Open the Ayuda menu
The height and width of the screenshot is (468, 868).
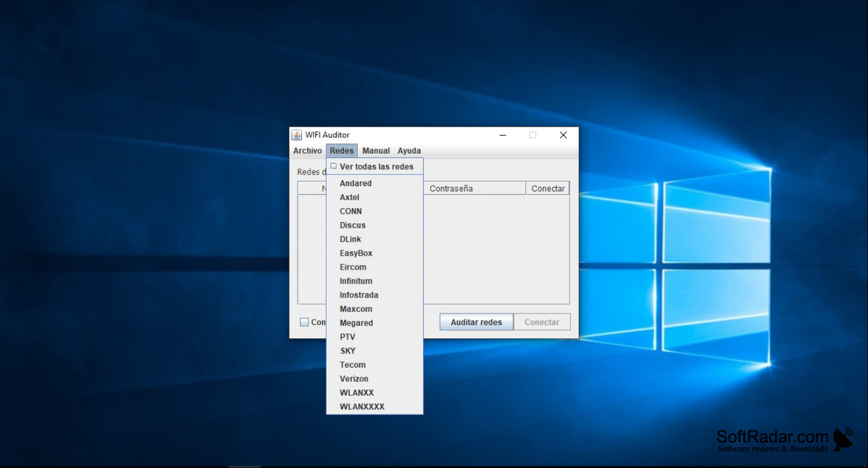409,151
